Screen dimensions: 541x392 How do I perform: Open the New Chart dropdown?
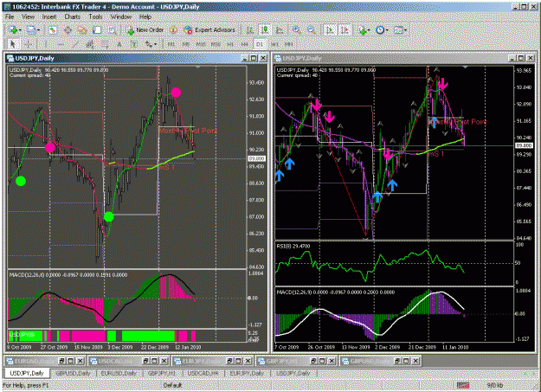coord(16,30)
